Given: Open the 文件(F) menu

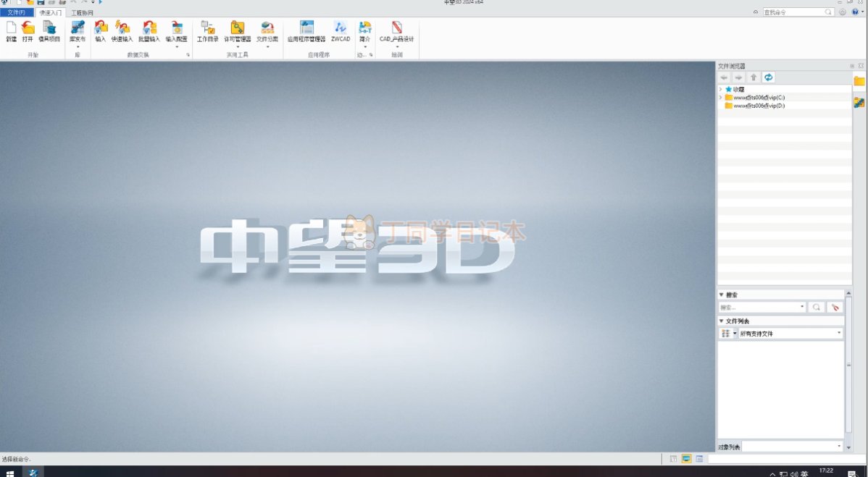Looking at the screenshot, I should [16, 12].
